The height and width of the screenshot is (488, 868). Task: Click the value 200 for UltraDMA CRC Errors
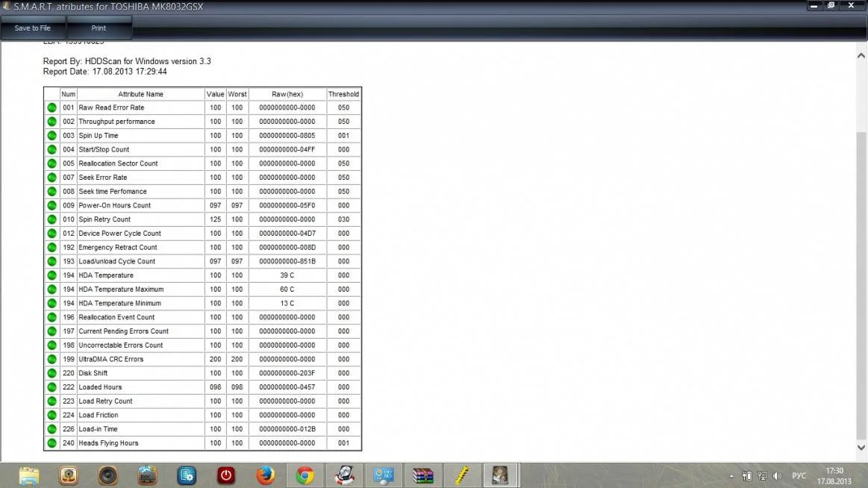215,359
